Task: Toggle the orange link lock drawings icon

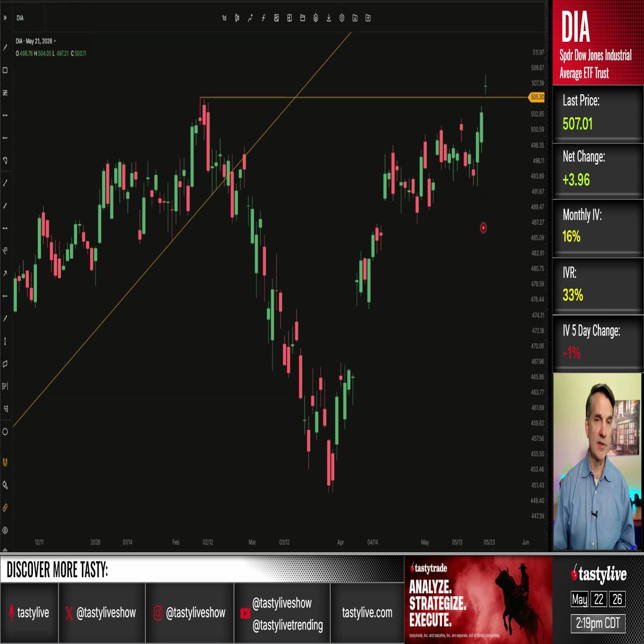Action: point(5,508)
